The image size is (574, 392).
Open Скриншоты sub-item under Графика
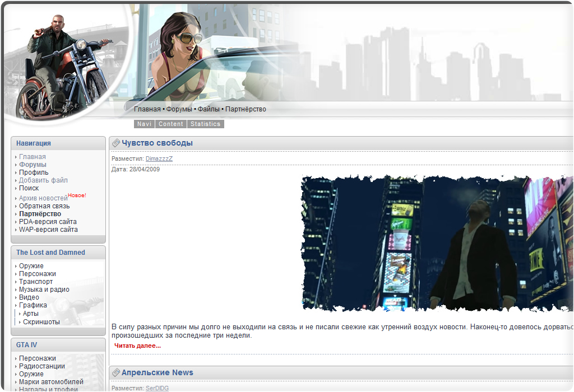pos(41,322)
